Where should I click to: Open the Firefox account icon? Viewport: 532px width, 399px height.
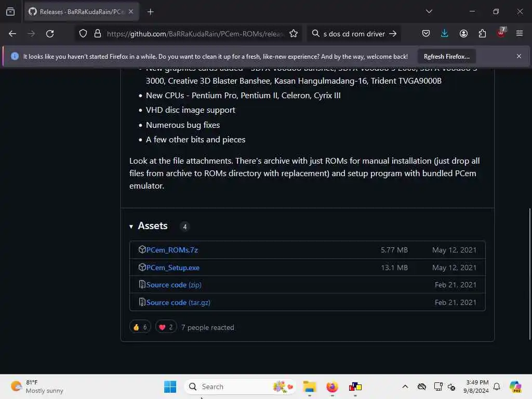tap(463, 34)
